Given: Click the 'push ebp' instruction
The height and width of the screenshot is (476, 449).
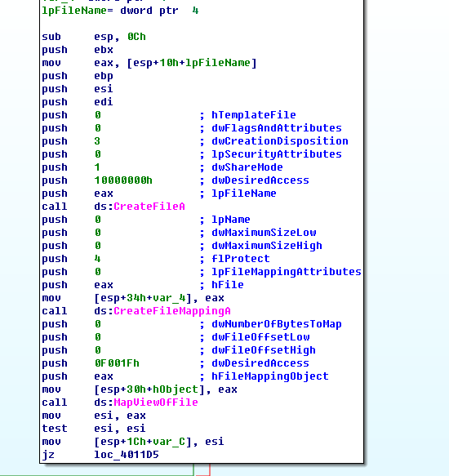Looking at the screenshot, I should [78, 76].
